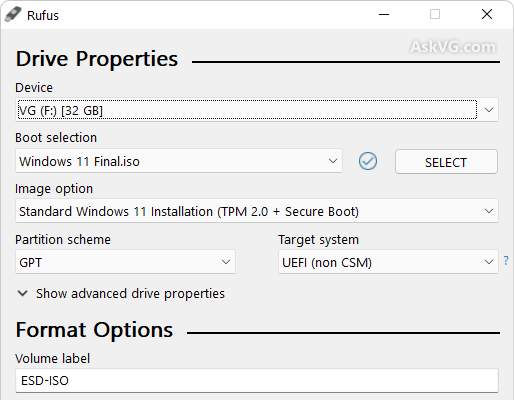Click the chevron beside advanced drive properties
Image resolution: width=514 pixels, height=400 pixels.
pyautogui.click(x=22, y=294)
